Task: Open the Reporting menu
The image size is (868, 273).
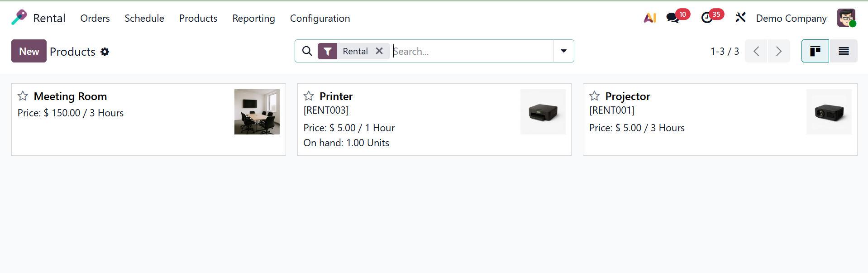Action: click(x=253, y=18)
